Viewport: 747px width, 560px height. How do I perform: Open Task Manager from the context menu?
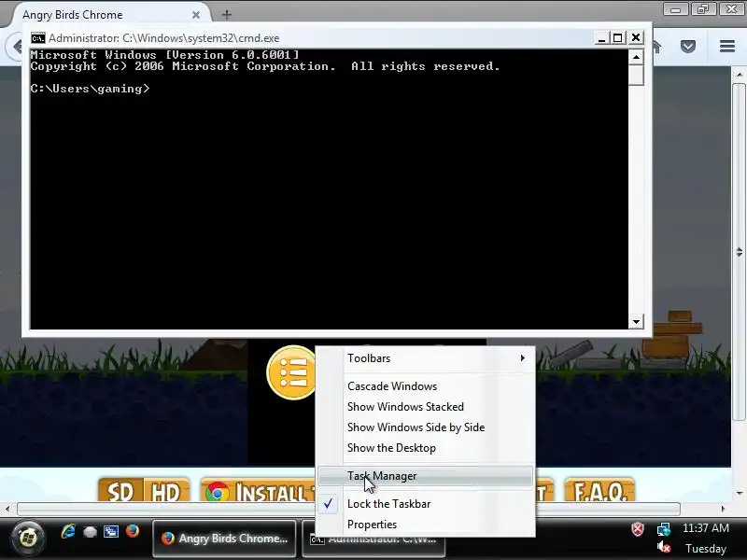(x=425, y=476)
